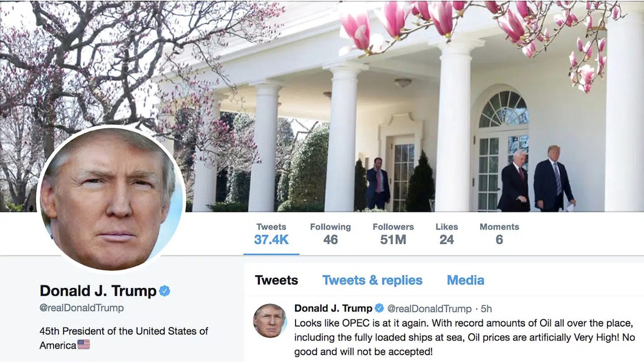Click the verified badge in the tweet header

[379, 308]
